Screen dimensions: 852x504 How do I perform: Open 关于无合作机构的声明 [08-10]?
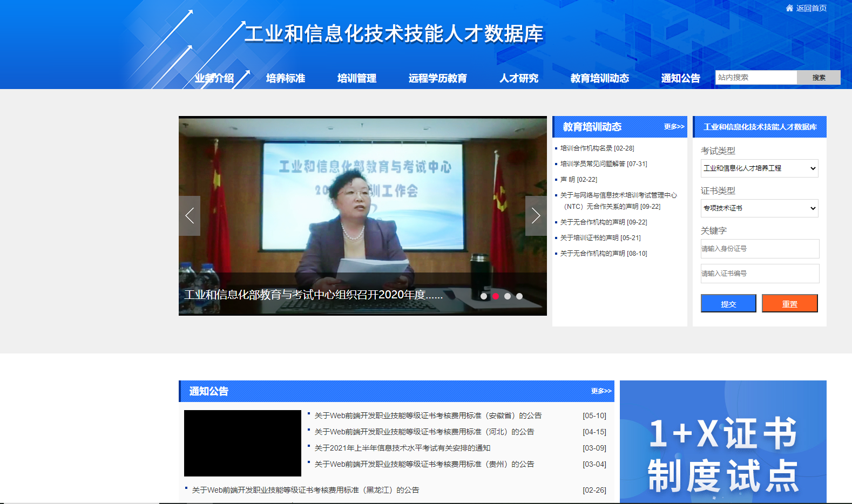pos(604,253)
